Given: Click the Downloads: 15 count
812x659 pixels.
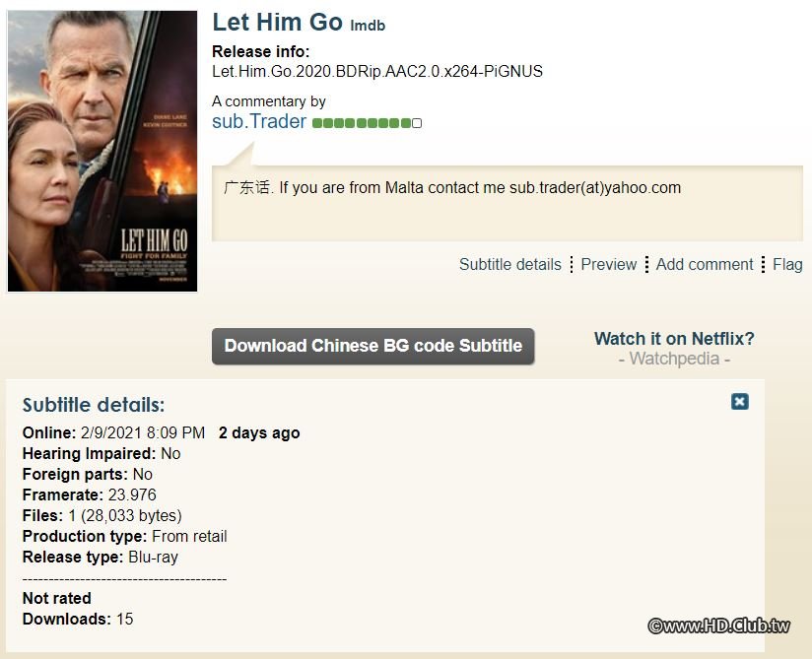Looking at the screenshot, I should [77, 619].
